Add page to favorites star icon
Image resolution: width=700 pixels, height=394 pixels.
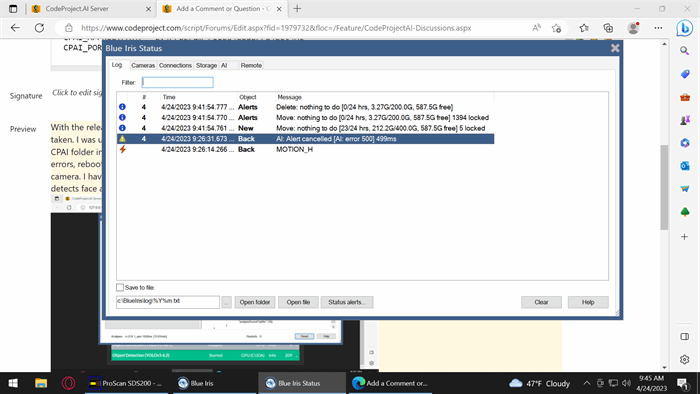point(556,28)
